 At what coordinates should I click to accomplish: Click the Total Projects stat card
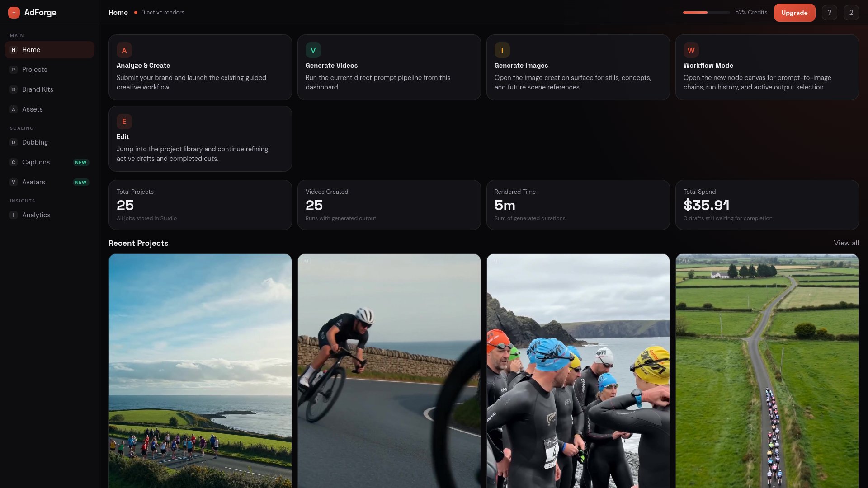[x=200, y=205]
